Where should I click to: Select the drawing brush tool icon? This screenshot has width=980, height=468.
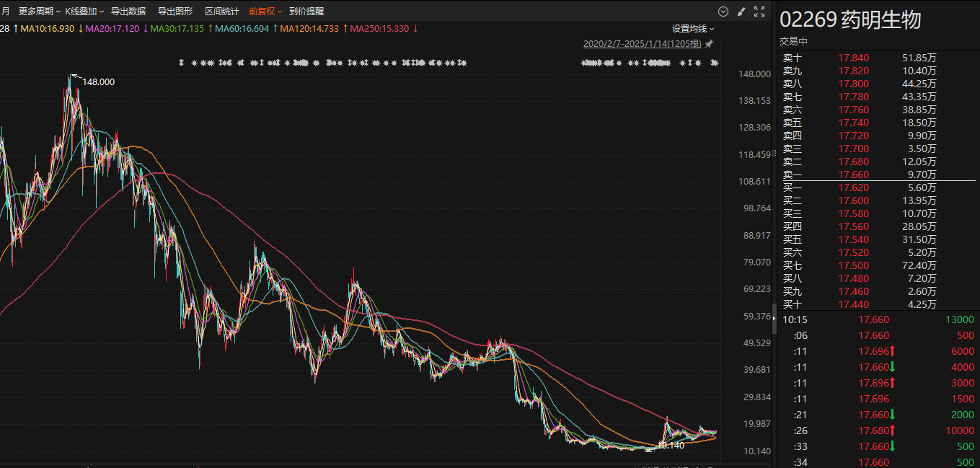tap(741, 12)
